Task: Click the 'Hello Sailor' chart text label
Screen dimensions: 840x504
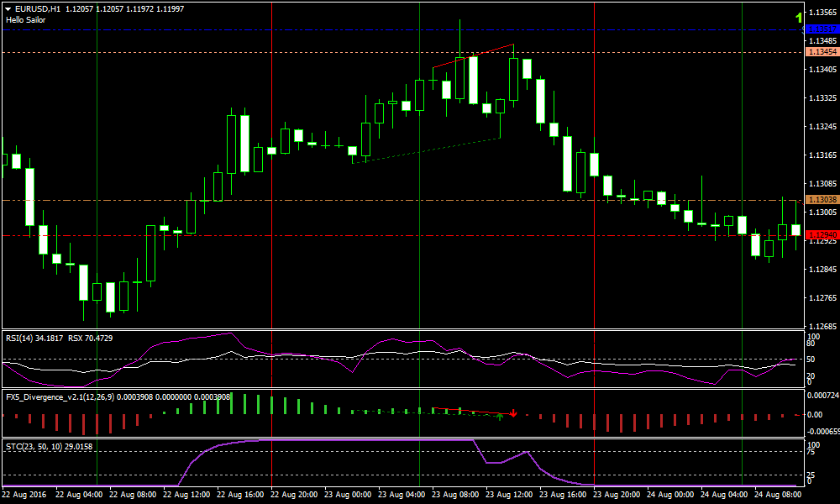Action: click(25, 19)
